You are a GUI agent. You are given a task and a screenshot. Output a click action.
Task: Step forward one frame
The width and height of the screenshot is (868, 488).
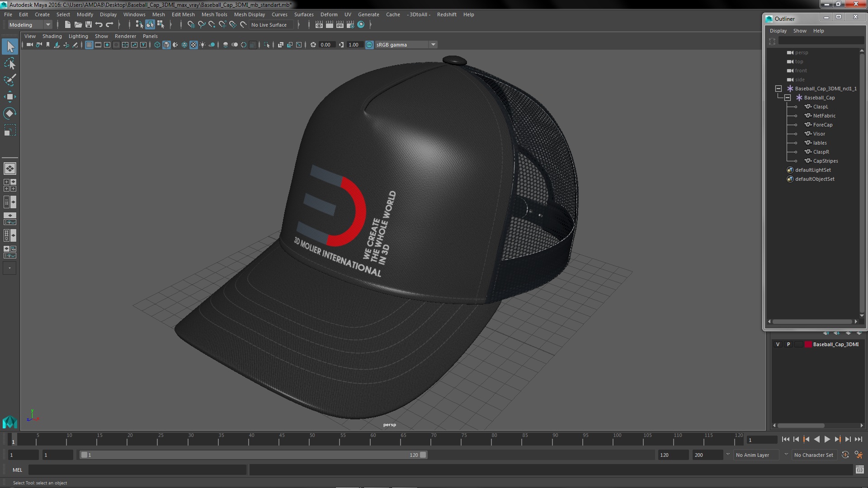tap(848, 439)
